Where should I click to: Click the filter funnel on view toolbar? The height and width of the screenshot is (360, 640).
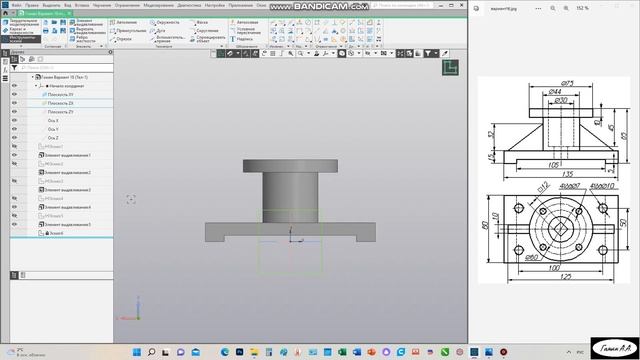[x=427, y=53]
